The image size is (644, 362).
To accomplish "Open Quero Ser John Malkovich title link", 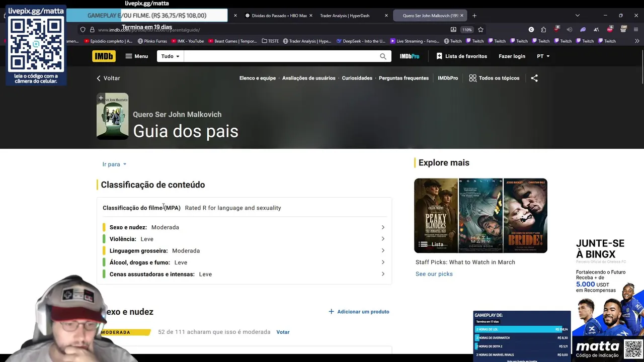I will point(177,115).
